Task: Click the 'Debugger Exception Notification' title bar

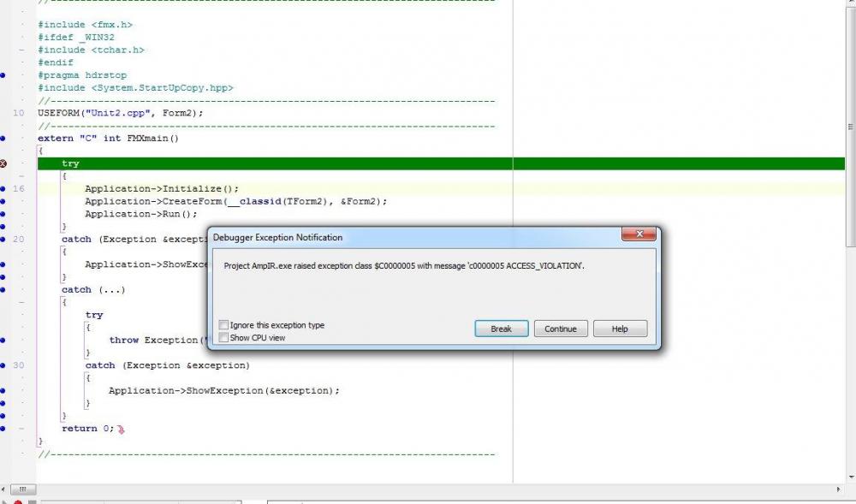Action: (x=415, y=237)
